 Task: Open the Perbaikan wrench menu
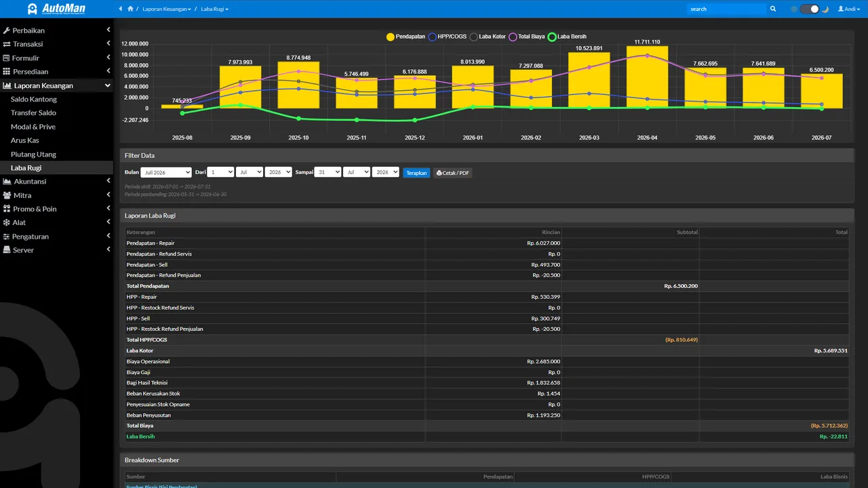pyautogui.click(x=56, y=30)
